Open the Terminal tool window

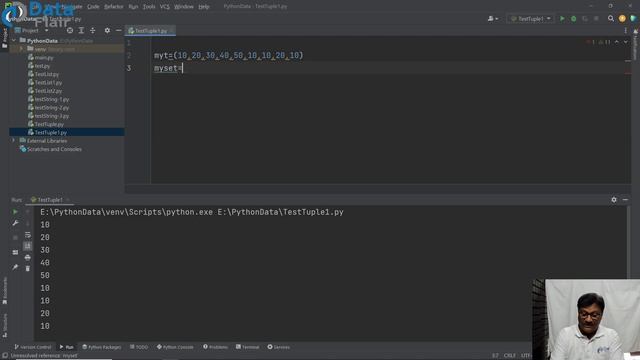pos(247,347)
